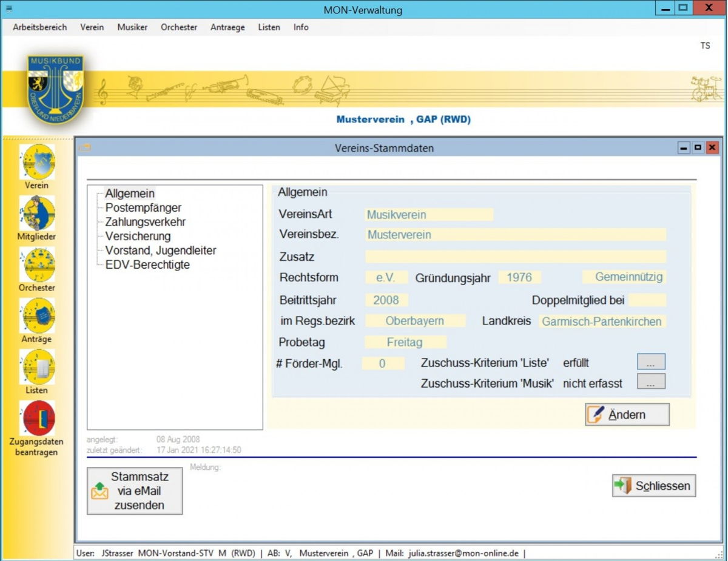Select Zahlungsverkehr in the tree

click(146, 222)
